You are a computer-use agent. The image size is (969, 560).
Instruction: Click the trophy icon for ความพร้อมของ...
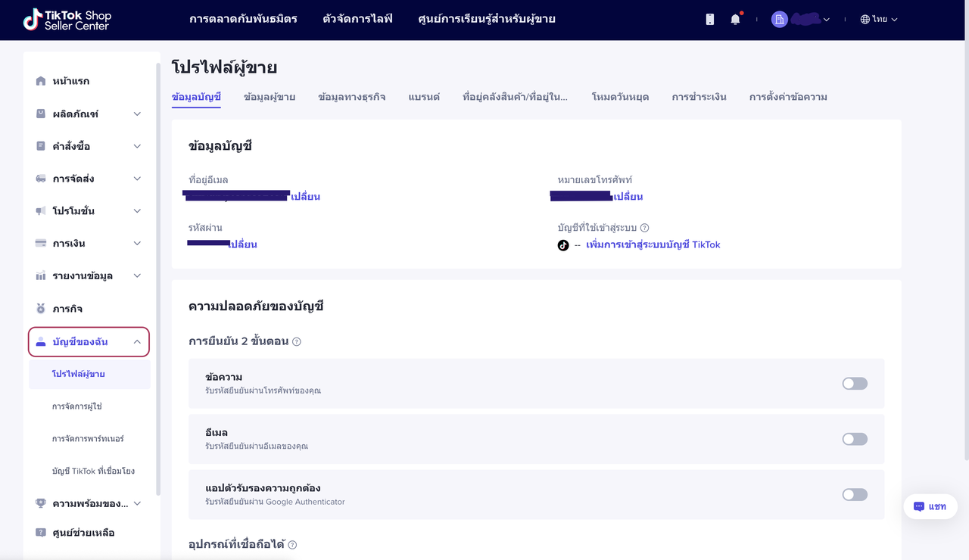(x=41, y=503)
